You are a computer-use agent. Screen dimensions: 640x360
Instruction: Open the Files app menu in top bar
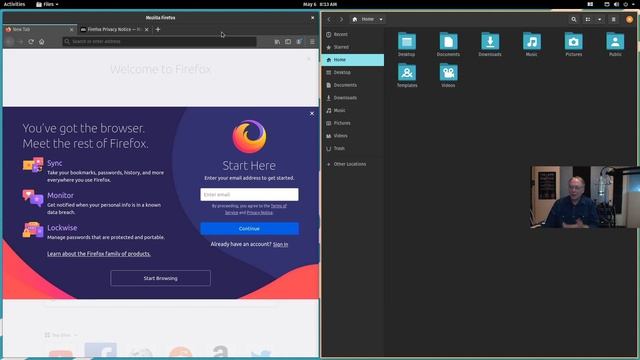pyautogui.click(x=47, y=4)
